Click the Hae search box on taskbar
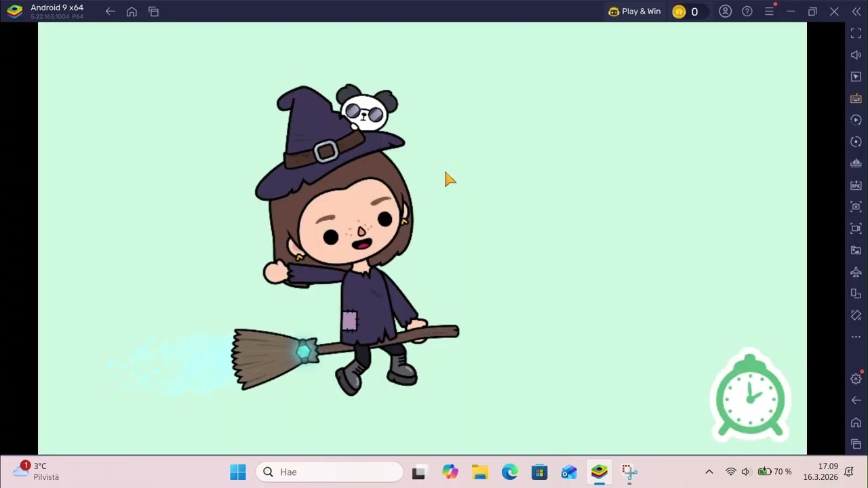 [x=330, y=472]
